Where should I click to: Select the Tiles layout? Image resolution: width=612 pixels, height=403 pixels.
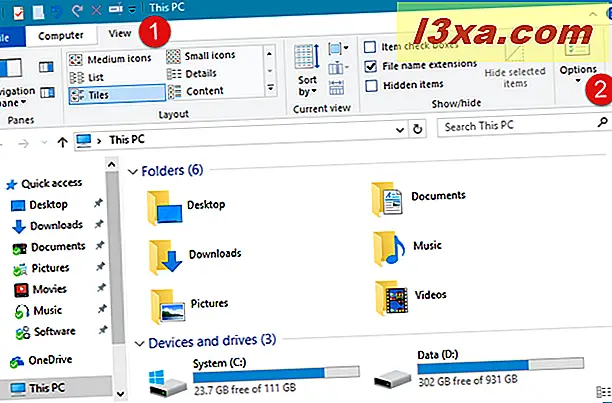[117, 95]
